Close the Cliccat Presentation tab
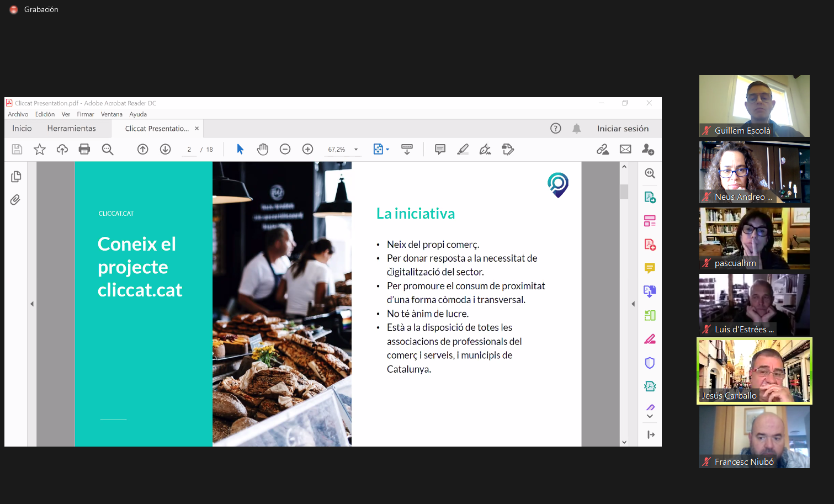This screenshot has height=504, width=834. (x=197, y=129)
